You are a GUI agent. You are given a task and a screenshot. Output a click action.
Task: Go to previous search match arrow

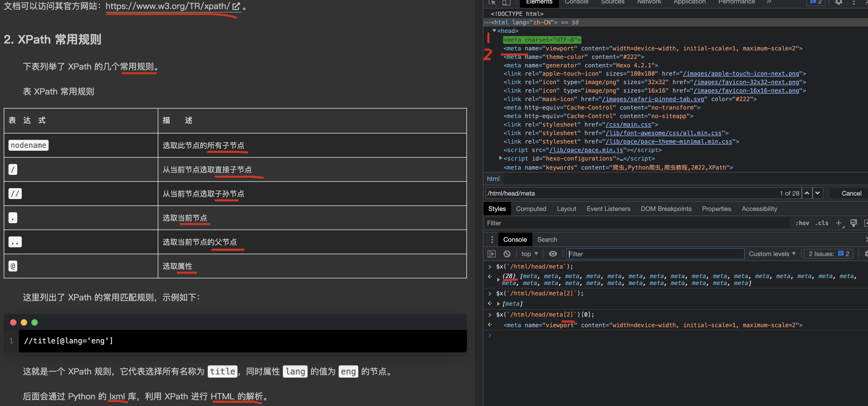(x=807, y=193)
